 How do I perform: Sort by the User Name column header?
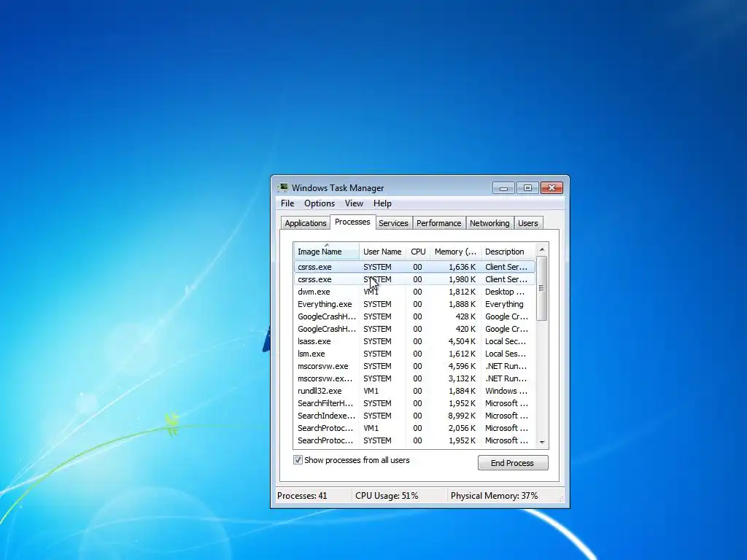[x=382, y=252]
